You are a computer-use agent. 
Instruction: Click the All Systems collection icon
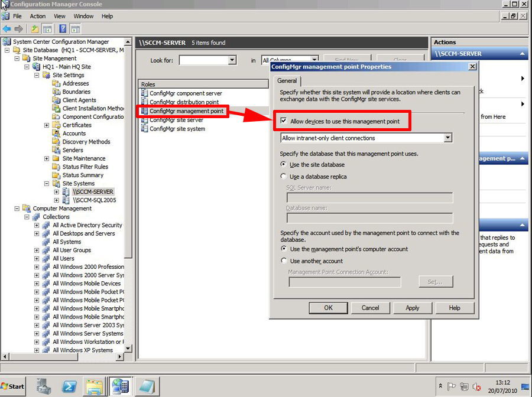point(46,242)
